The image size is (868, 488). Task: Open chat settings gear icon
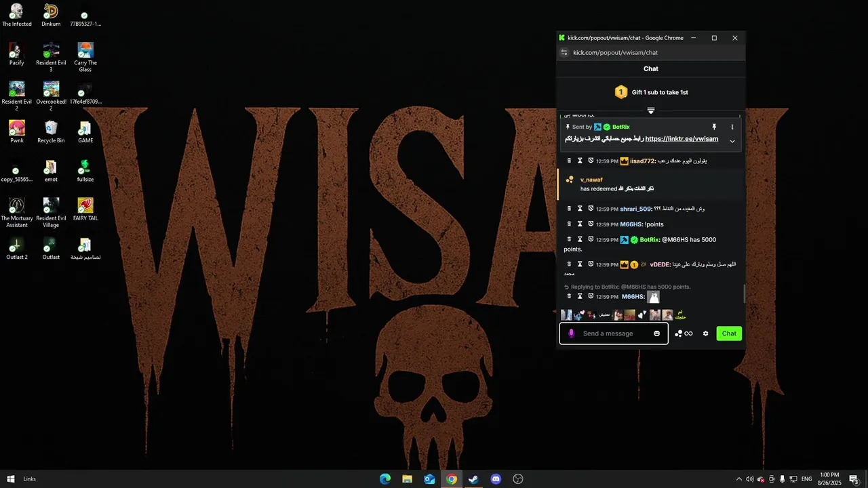click(x=705, y=333)
